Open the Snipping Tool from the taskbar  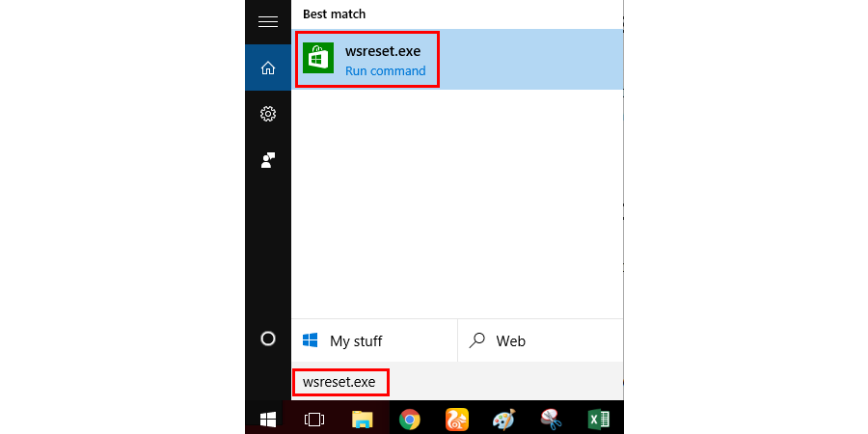coord(552,420)
